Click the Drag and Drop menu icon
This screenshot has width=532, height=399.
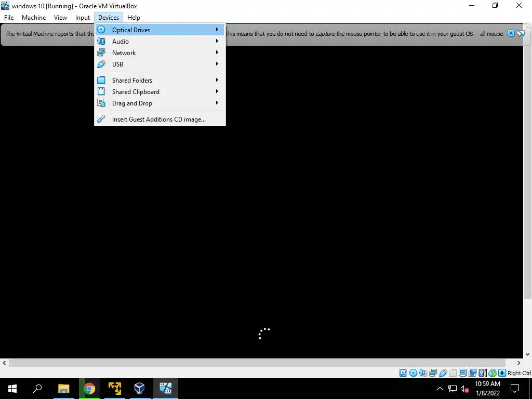[x=101, y=103]
